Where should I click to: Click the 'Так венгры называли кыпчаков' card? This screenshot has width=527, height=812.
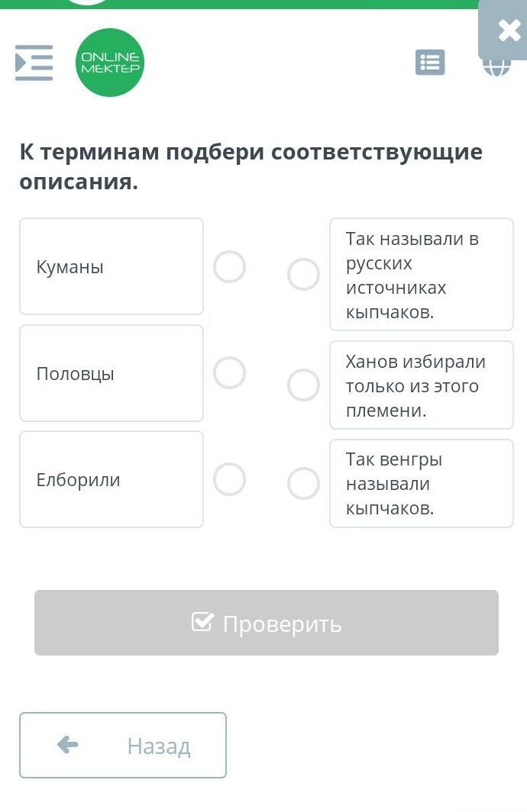coord(422,484)
